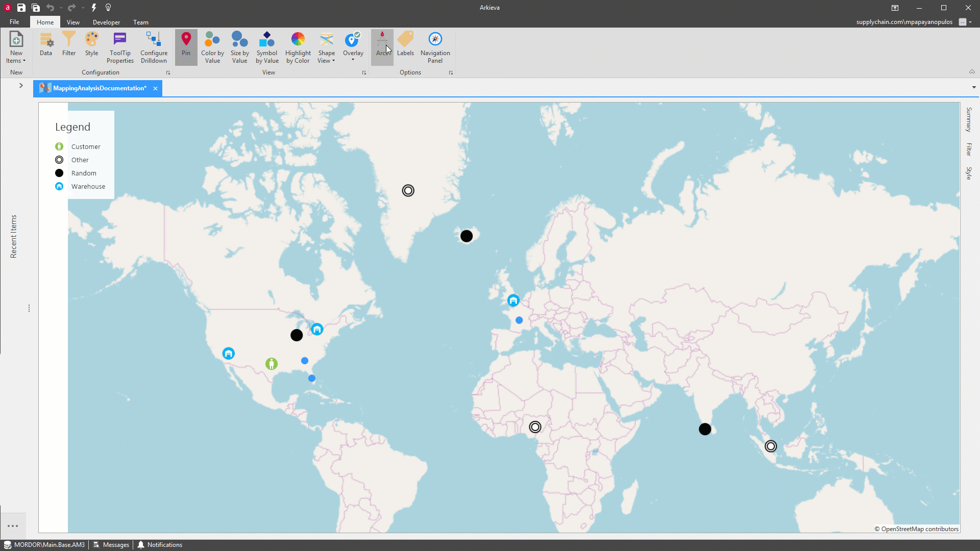
Task: Select the green Customer marker in Texas
Action: pyautogui.click(x=272, y=364)
